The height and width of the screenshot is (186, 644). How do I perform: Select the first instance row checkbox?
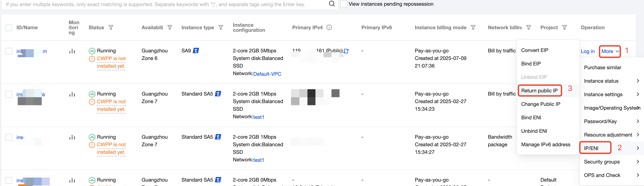(9, 51)
